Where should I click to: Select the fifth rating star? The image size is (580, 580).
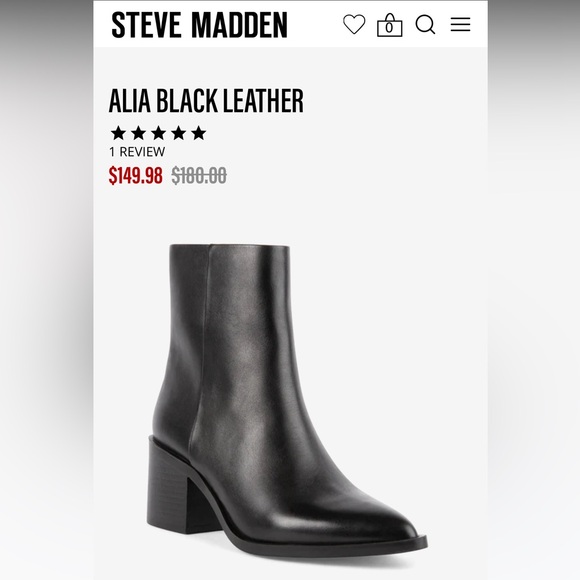pos(199,133)
